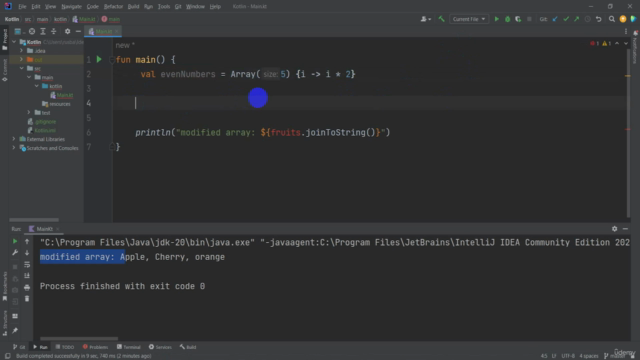Open the Tools menu

(164, 7)
